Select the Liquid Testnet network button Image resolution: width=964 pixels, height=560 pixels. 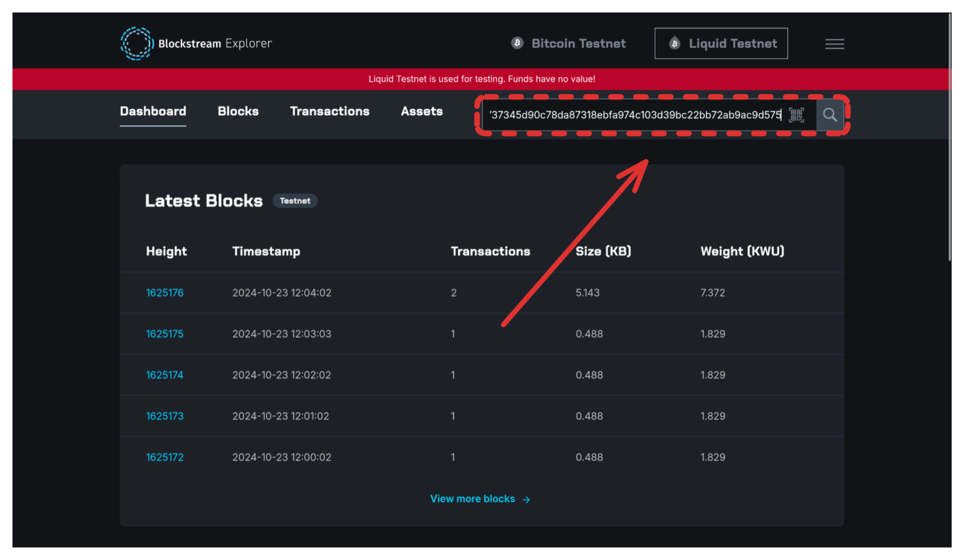tap(721, 43)
